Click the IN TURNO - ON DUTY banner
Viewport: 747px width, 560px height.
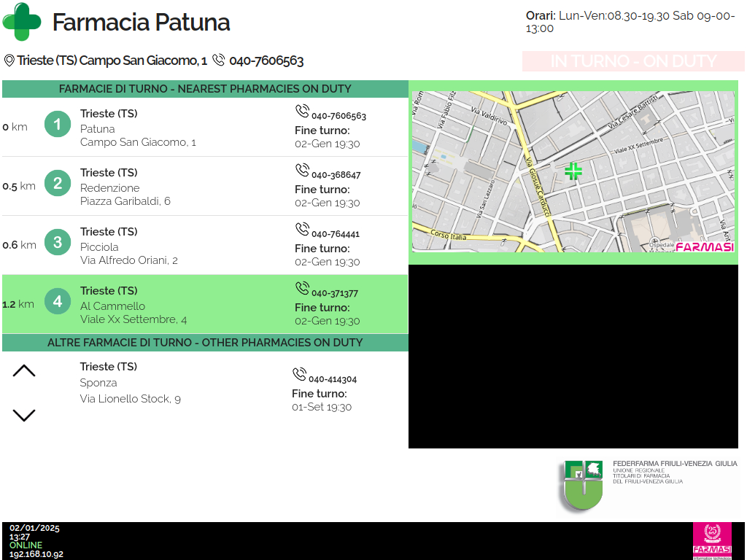click(633, 62)
